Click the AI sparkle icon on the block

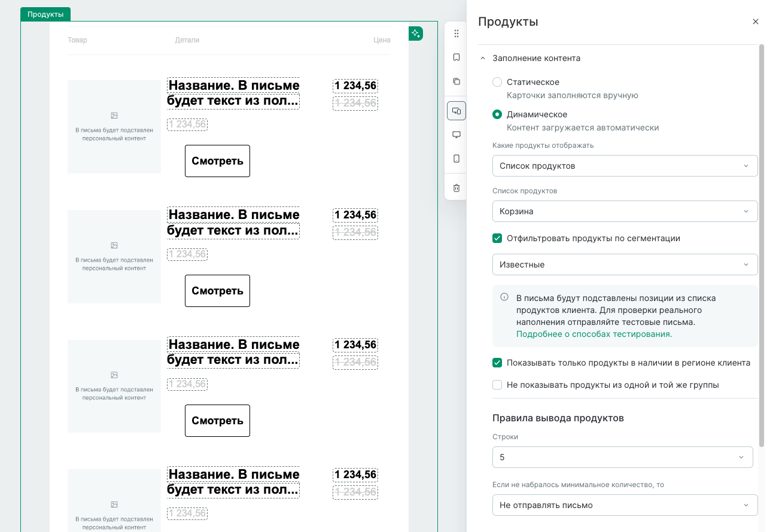(416, 34)
